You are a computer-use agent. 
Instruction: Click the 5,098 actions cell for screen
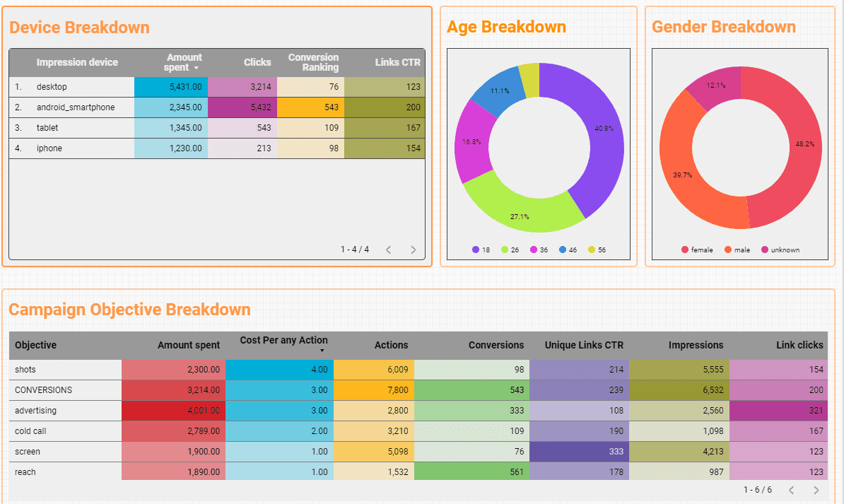coord(374,451)
